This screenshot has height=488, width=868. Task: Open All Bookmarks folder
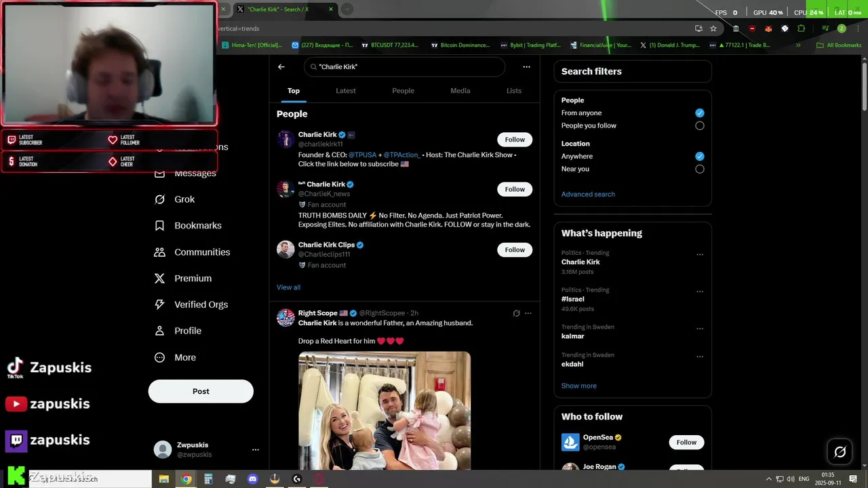coord(839,45)
